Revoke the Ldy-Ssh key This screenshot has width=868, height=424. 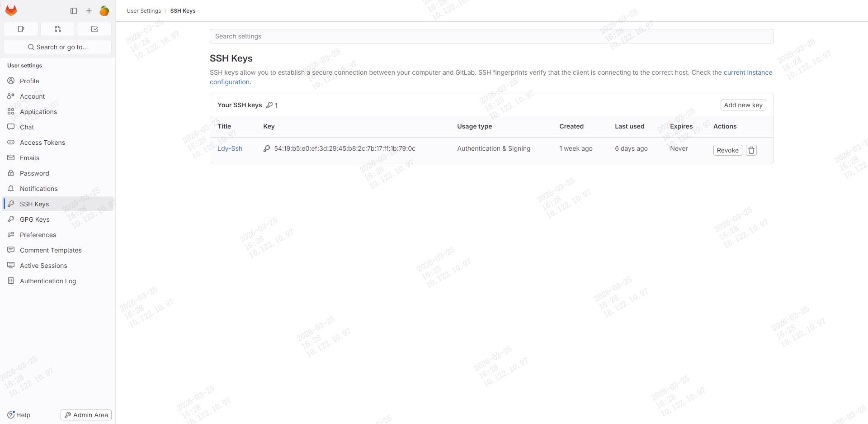tap(727, 150)
